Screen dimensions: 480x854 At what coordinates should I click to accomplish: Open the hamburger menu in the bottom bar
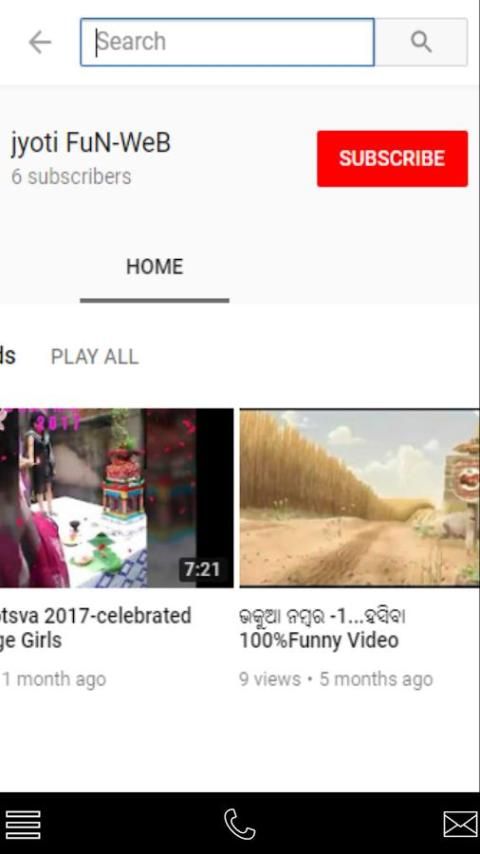click(x=22, y=824)
